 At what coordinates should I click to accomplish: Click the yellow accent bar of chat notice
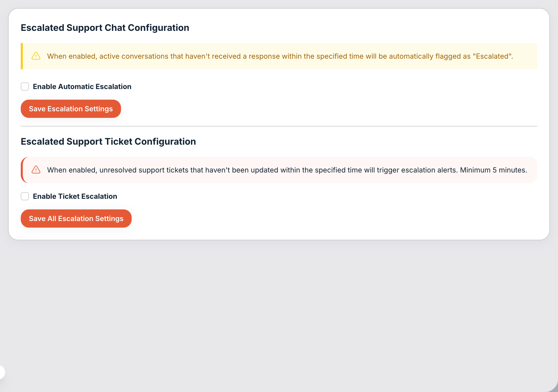(x=22, y=56)
